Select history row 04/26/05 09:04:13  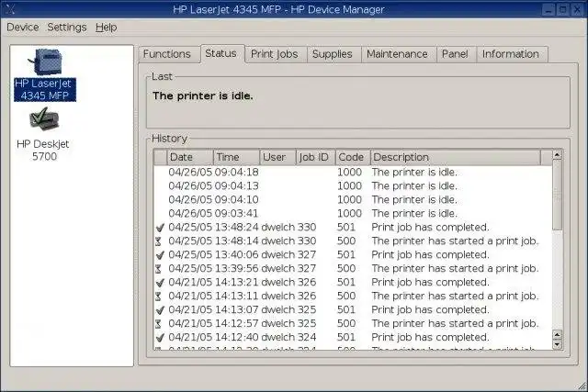[353, 186]
